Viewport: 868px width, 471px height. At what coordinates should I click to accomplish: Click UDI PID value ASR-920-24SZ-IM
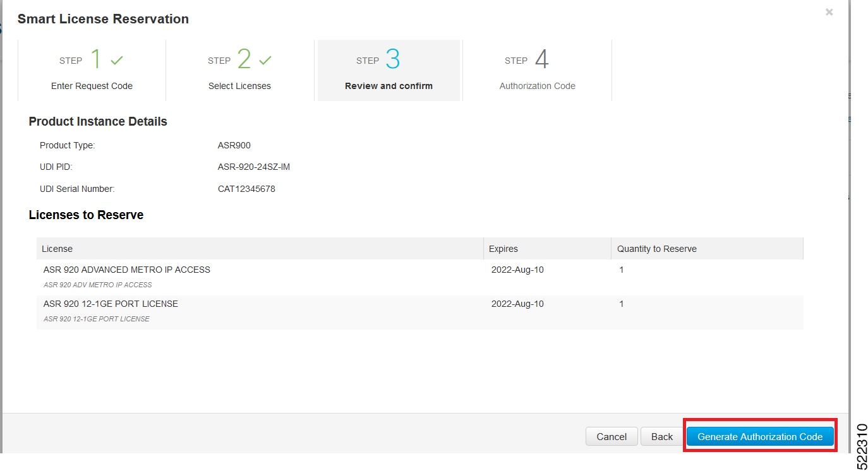click(x=254, y=167)
